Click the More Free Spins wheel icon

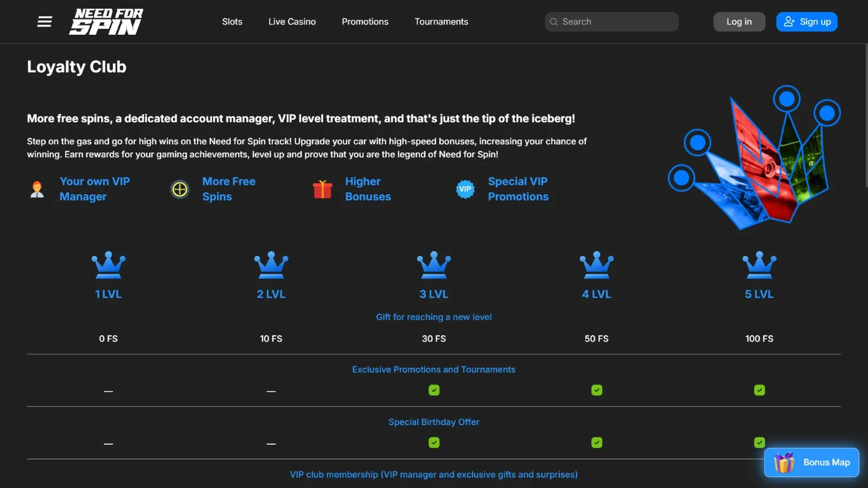[x=180, y=189]
